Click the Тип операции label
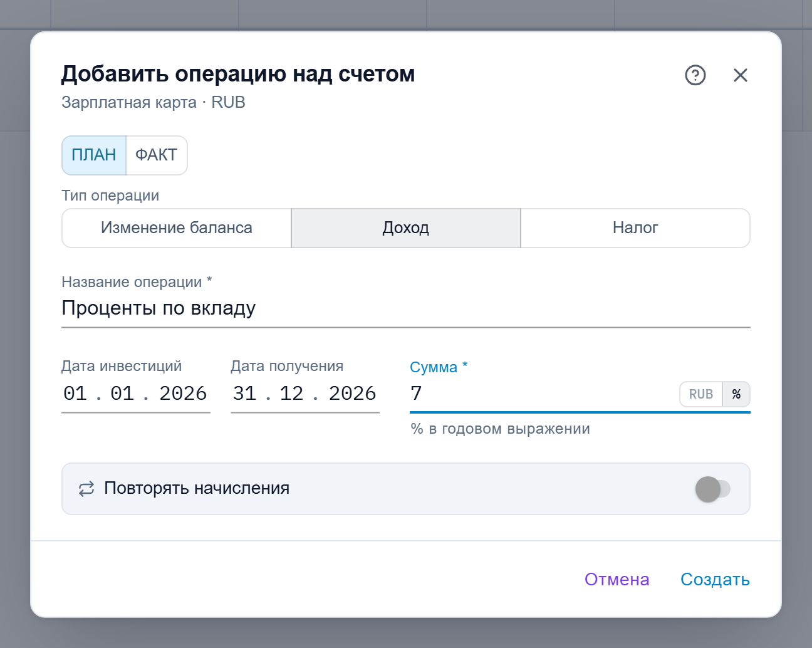 coord(110,196)
